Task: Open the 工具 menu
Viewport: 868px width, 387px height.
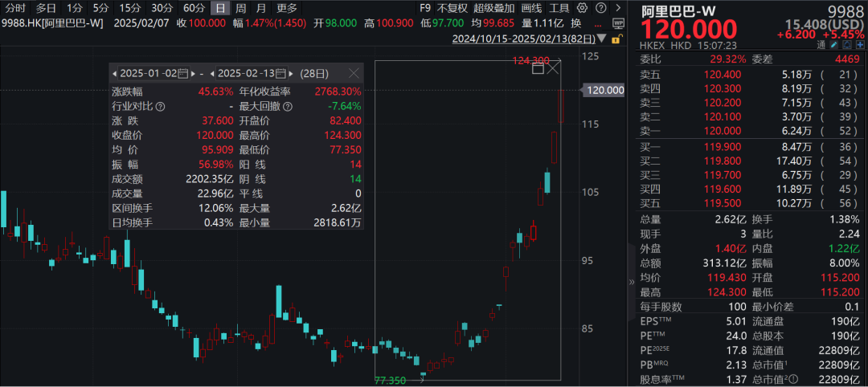Action: [559, 8]
